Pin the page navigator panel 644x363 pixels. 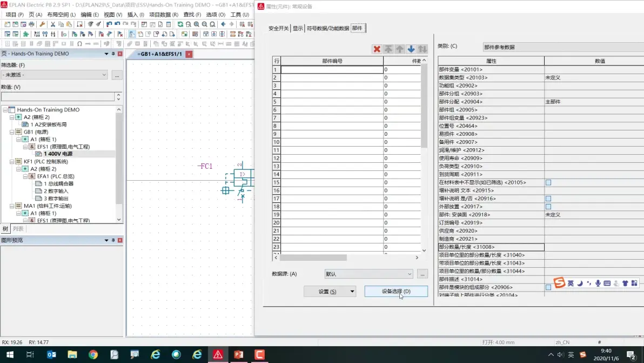113,54
